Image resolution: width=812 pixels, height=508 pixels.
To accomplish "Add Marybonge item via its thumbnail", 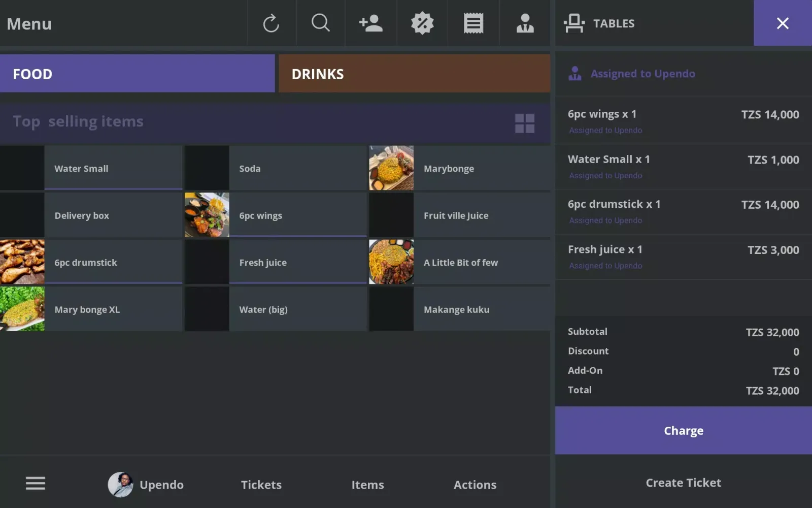I will pos(391,168).
